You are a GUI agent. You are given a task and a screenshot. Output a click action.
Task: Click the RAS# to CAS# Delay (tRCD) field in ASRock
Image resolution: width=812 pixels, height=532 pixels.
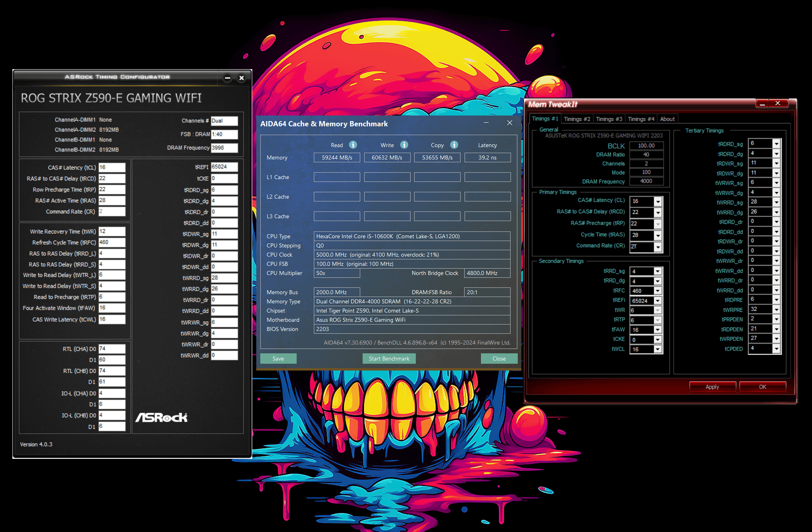pyautogui.click(x=112, y=178)
